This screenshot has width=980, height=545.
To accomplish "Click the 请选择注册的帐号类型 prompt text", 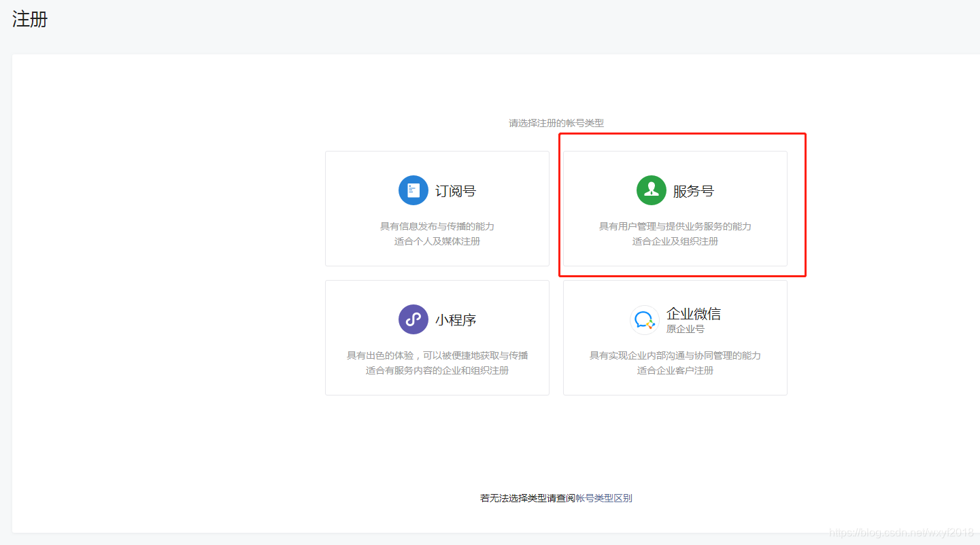I will pos(556,122).
